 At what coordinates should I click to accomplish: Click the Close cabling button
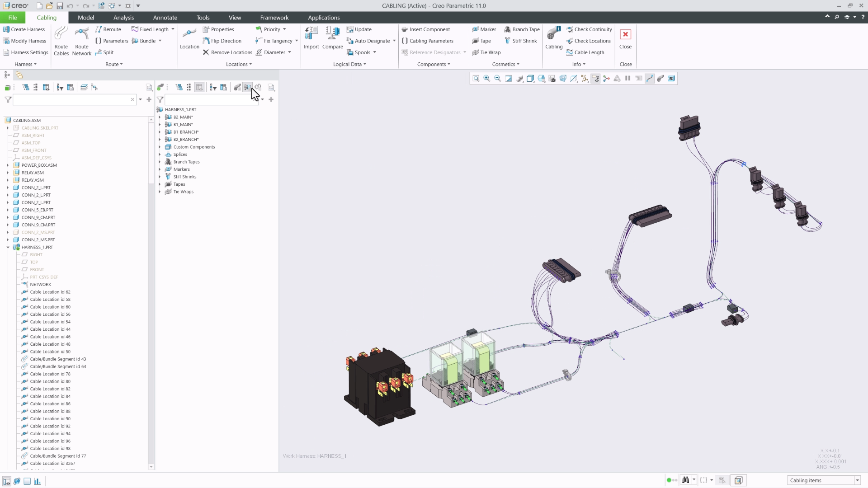(625, 39)
